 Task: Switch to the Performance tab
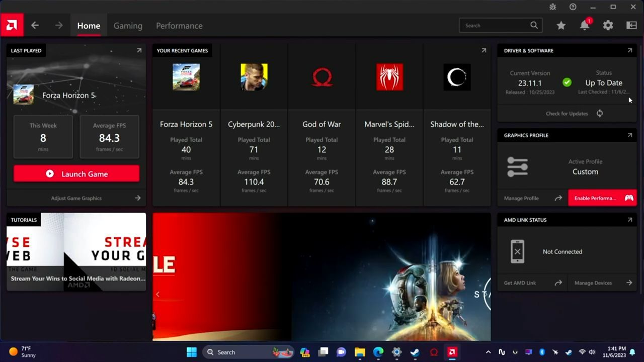(179, 26)
